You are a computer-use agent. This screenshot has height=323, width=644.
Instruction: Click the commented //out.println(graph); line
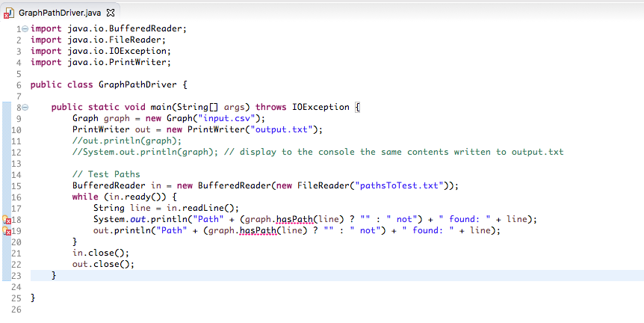[x=127, y=141]
